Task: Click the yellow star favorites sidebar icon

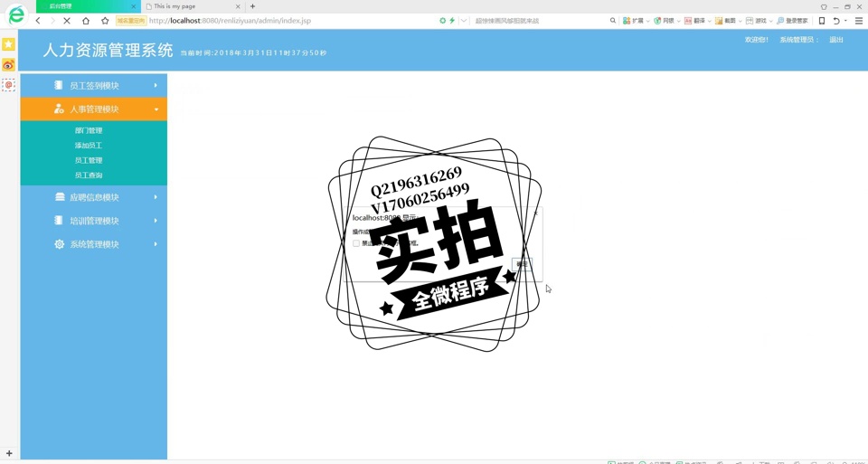Action: [8, 43]
